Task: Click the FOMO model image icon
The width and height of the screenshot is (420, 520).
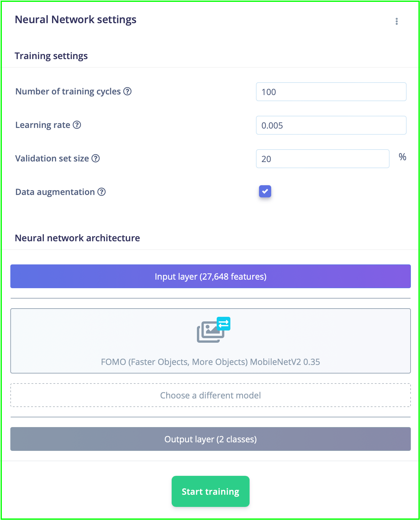Action: (x=211, y=332)
